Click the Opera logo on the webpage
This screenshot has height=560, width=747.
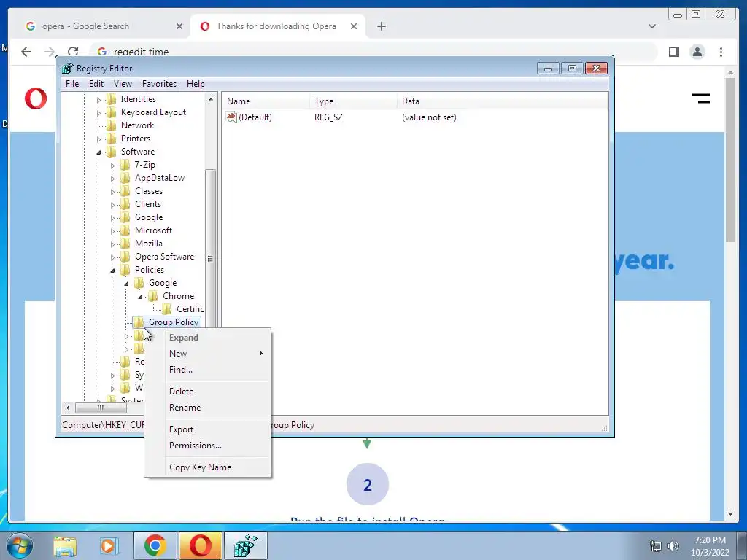tap(36, 99)
